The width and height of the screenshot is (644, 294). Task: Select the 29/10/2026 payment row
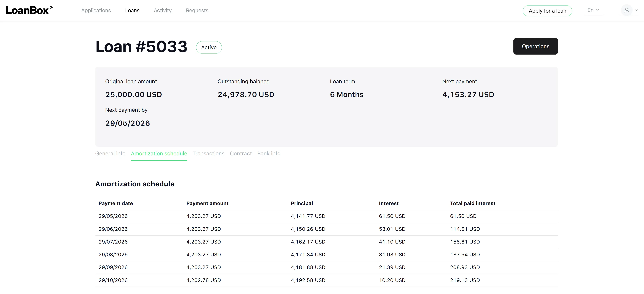point(326,280)
